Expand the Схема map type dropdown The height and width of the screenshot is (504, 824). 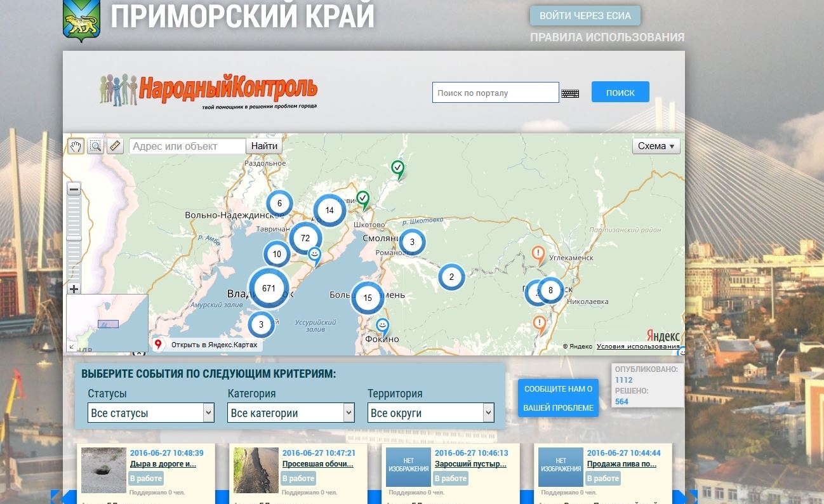656,146
